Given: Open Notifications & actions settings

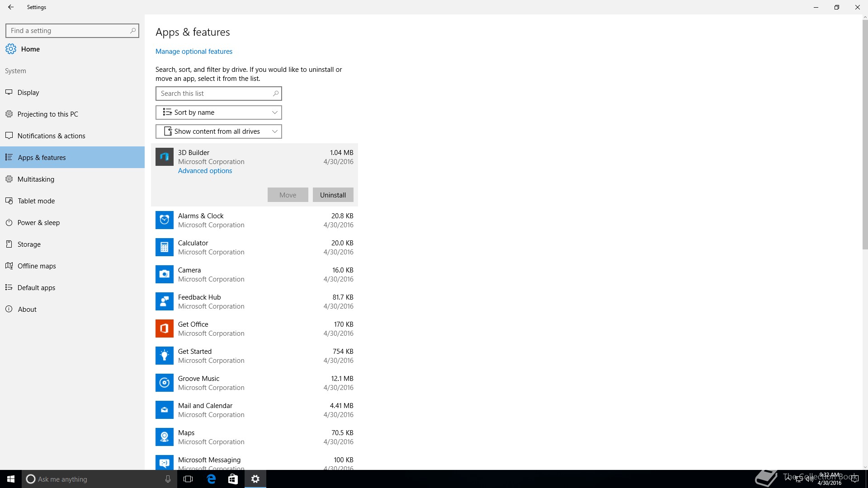Looking at the screenshot, I should (x=72, y=136).
